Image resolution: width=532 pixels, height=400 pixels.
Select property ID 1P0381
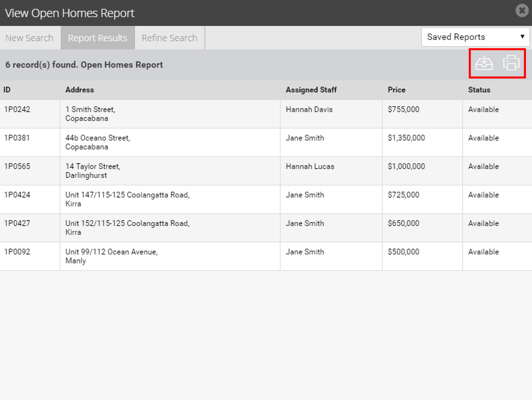click(17, 138)
